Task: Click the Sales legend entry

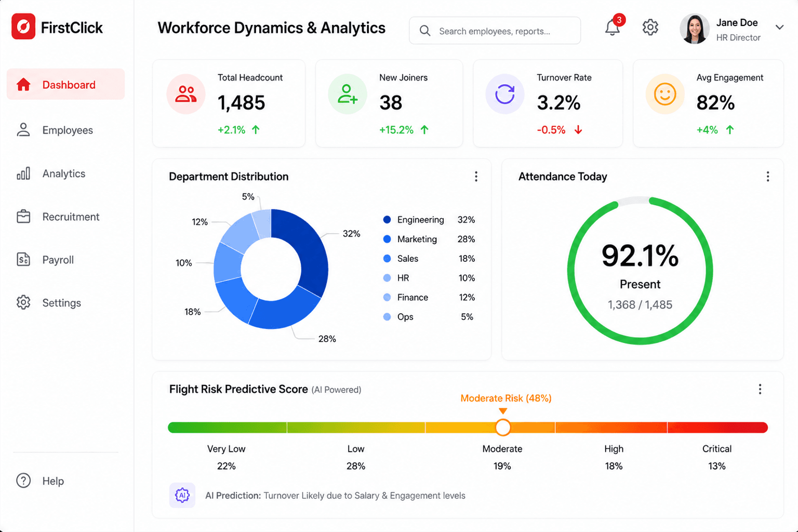Action: 429,259
